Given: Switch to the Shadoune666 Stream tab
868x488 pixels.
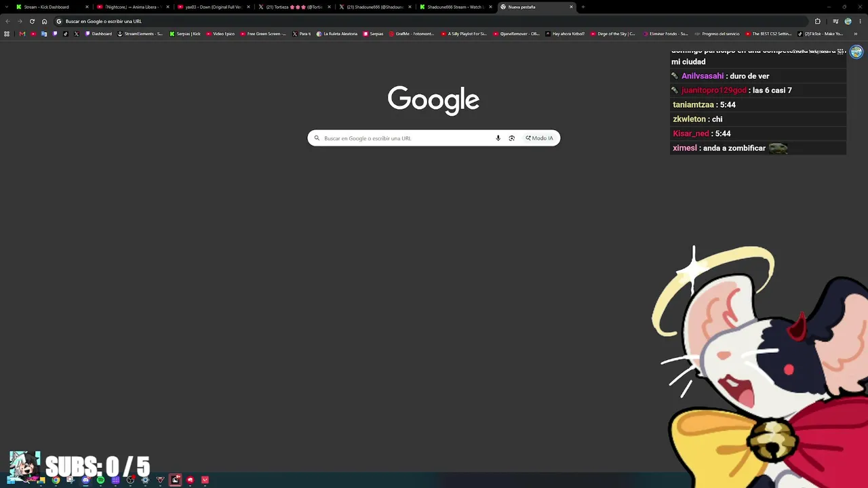Looking at the screenshot, I should click(454, 7).
